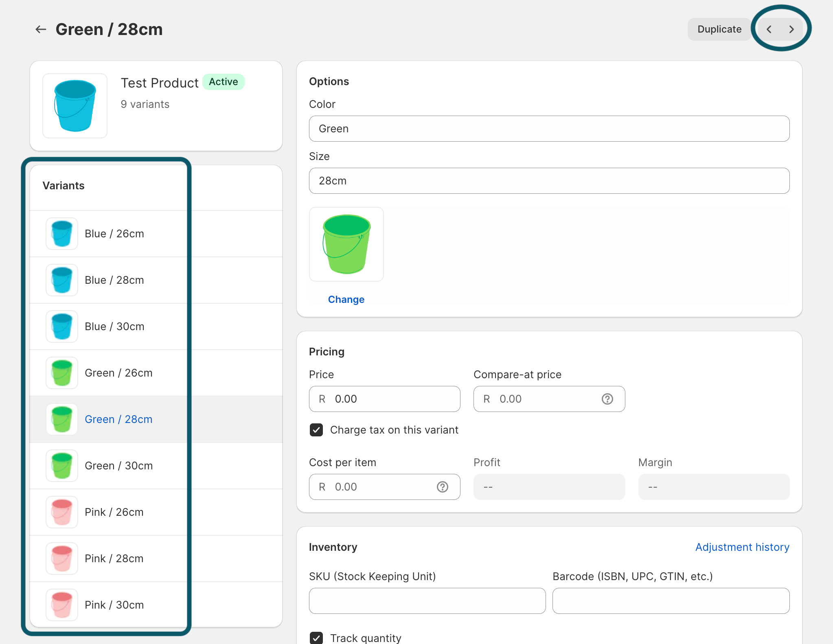Click the Green / 30cm bucket icon

(62, 466)
